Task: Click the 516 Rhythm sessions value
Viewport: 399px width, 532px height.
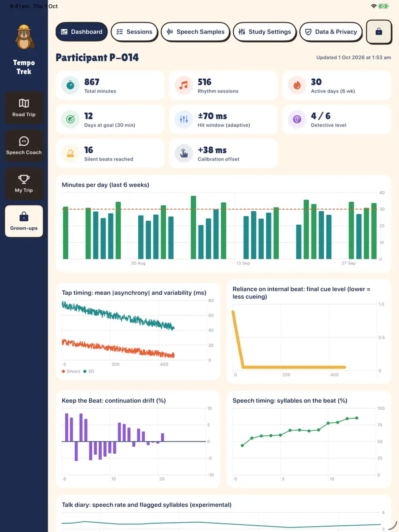Action: 205,82
